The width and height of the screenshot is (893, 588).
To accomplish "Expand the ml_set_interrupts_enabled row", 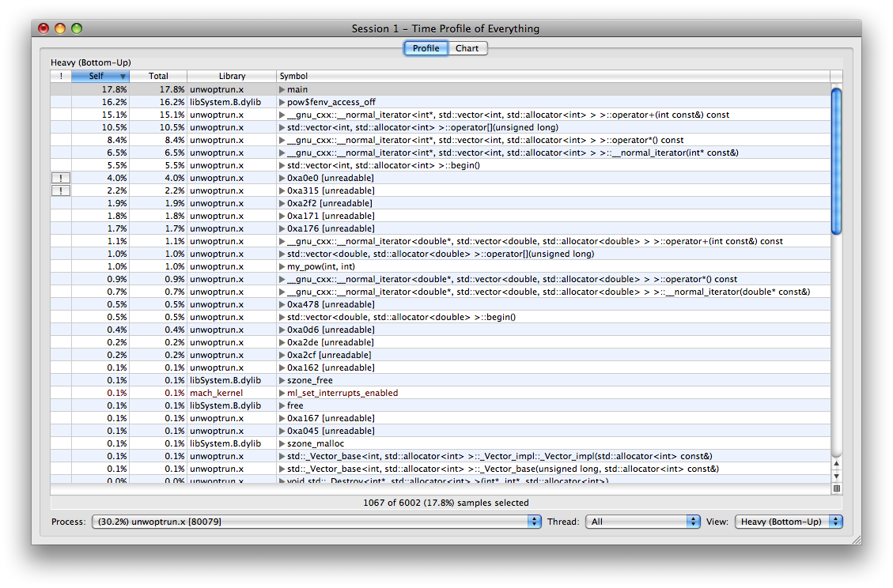I will 282,393.
